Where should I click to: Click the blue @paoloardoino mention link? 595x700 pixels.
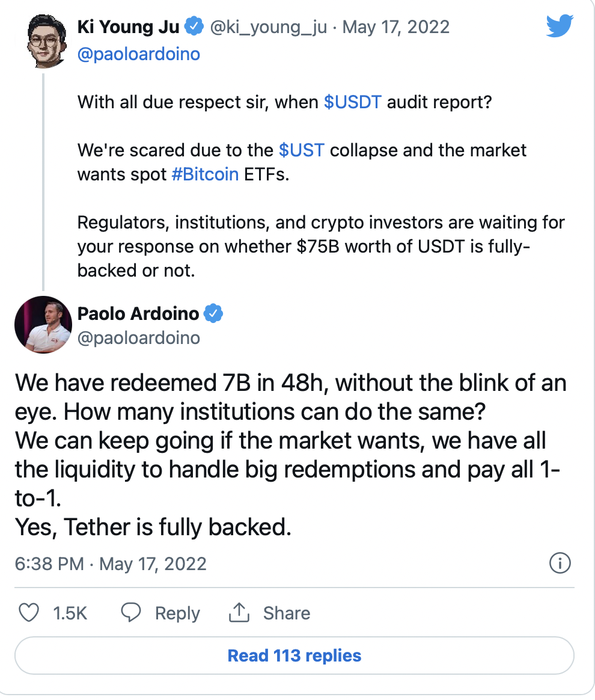click(x=138, y=54)
